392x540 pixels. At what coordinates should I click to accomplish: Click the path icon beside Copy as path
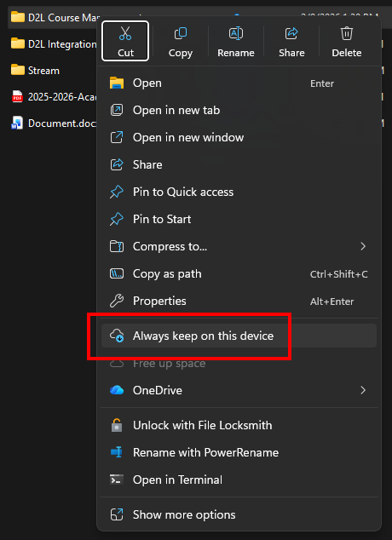click(x=117, y=274)
